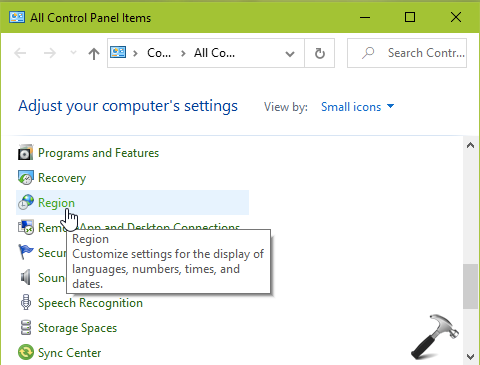This screenshot has height=365, width=480.
Task: Click the Search Control Panel field
Action: [407, 53]
